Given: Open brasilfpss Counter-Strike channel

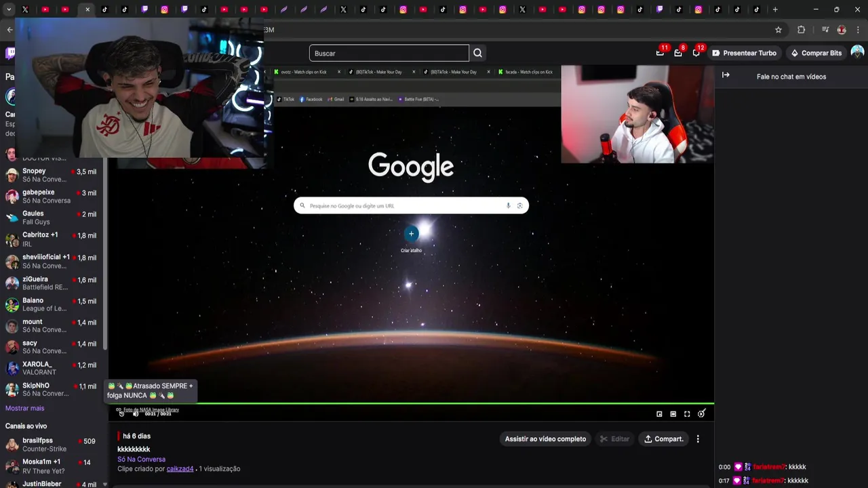Looking at the screenshot, I should pyautogui.click(x=53, y=445).
